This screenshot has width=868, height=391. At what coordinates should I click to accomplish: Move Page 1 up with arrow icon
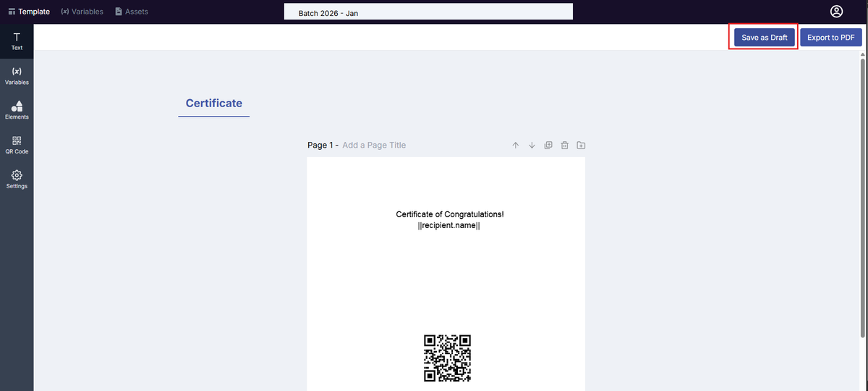[516, 145]
